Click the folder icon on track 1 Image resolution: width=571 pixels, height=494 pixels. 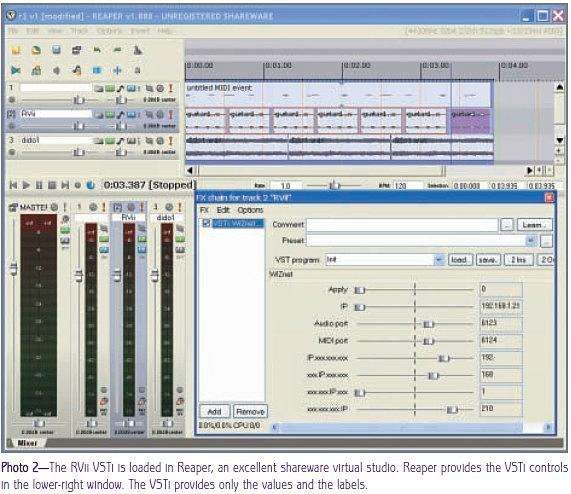[99, 88]
